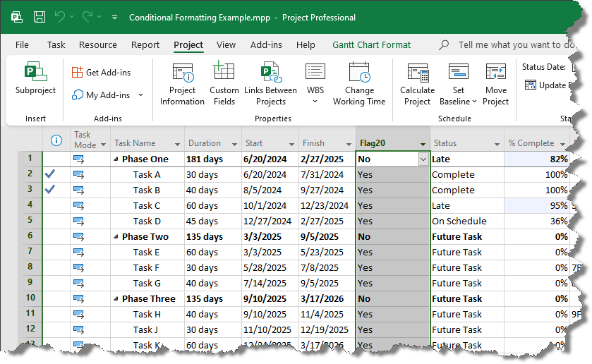Image resolution: width=592 pixels, height=364 pixels.
Task: Undo the last action
Action: (60, 17)
